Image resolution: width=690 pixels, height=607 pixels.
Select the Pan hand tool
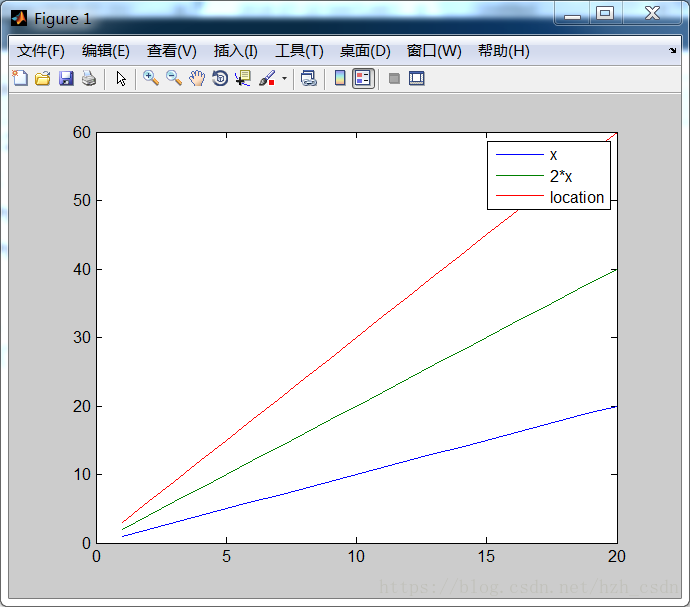pyautogui.click(x=197, y=78)
